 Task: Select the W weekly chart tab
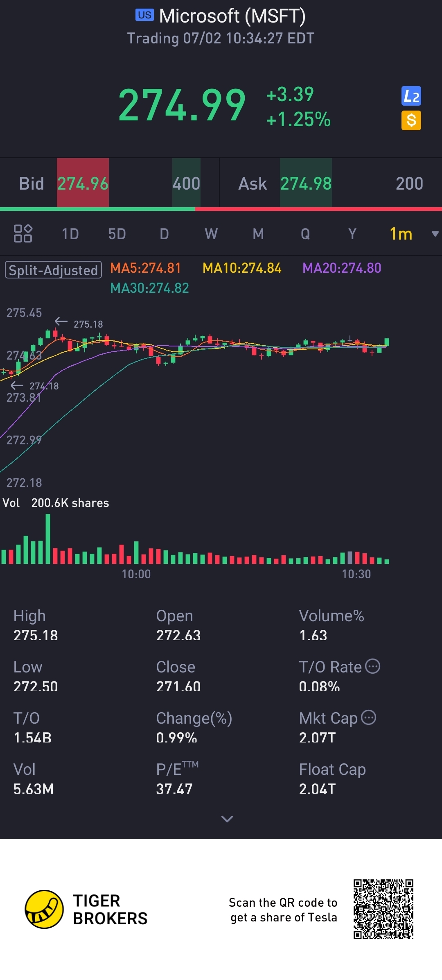[x=211, y=234]
